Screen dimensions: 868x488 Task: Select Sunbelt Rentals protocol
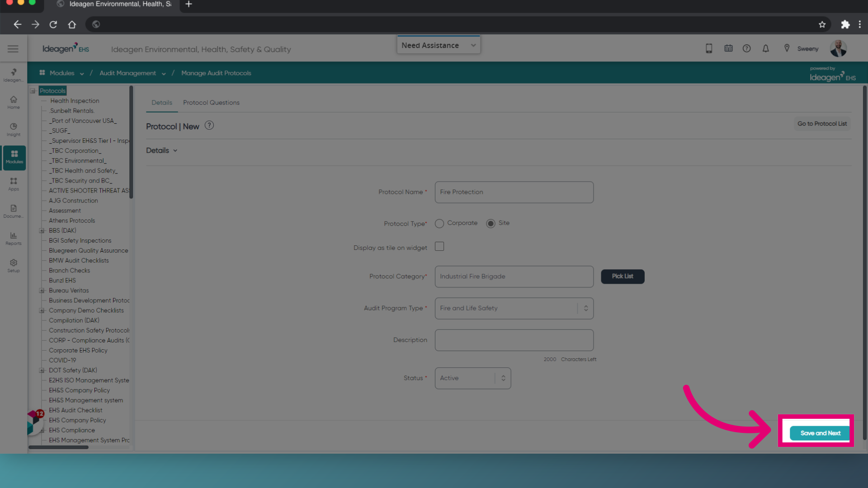click(x=72, y=111)
